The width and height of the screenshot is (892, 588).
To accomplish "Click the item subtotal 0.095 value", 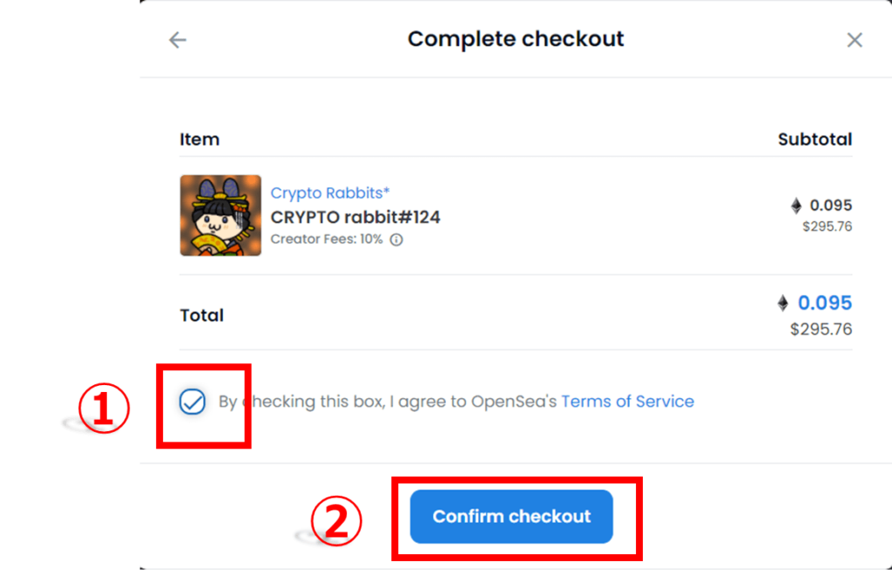I will [830, 206].
